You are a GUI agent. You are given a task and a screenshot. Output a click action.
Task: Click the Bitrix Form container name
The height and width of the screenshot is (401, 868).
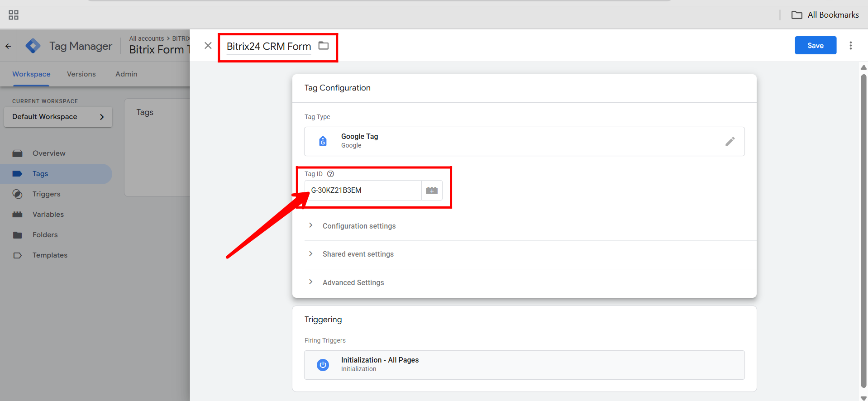click(x=159, y=50)
